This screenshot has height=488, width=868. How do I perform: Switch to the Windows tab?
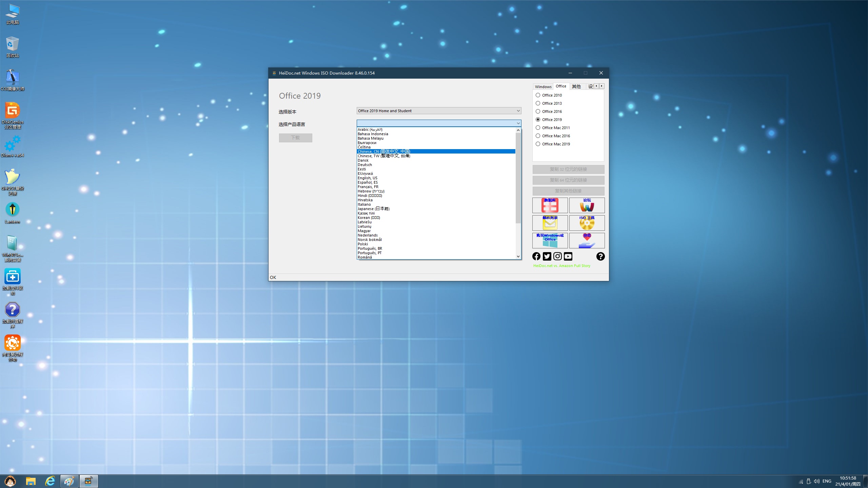click(x=543, y=87)
